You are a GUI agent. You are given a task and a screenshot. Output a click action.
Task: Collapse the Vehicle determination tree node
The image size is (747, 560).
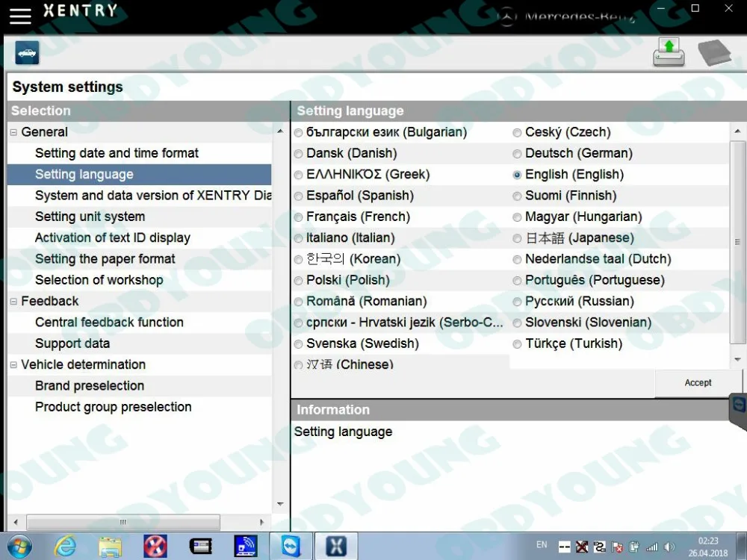pos(13,365)
